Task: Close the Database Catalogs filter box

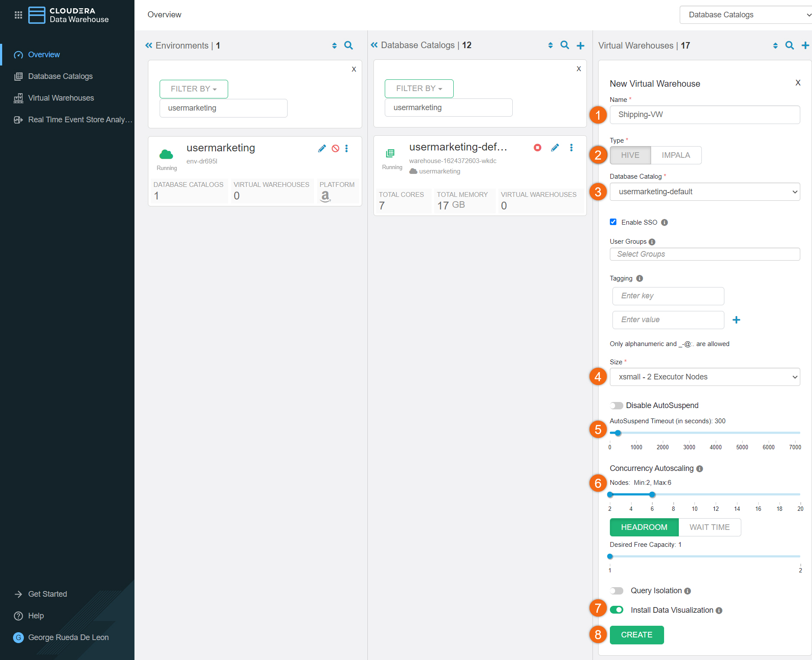Action: [579, 69]
